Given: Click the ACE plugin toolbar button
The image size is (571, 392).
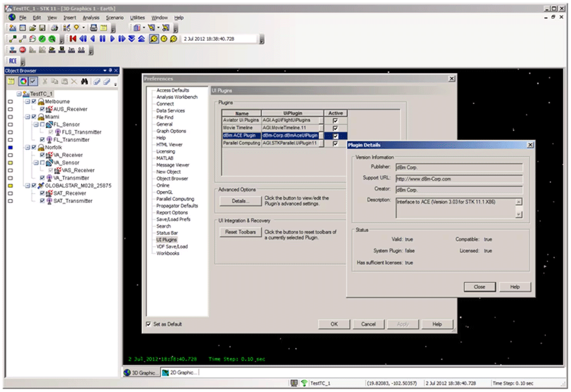Looking at the screenshot, I should pyautogui.click(x=13, y=61).
